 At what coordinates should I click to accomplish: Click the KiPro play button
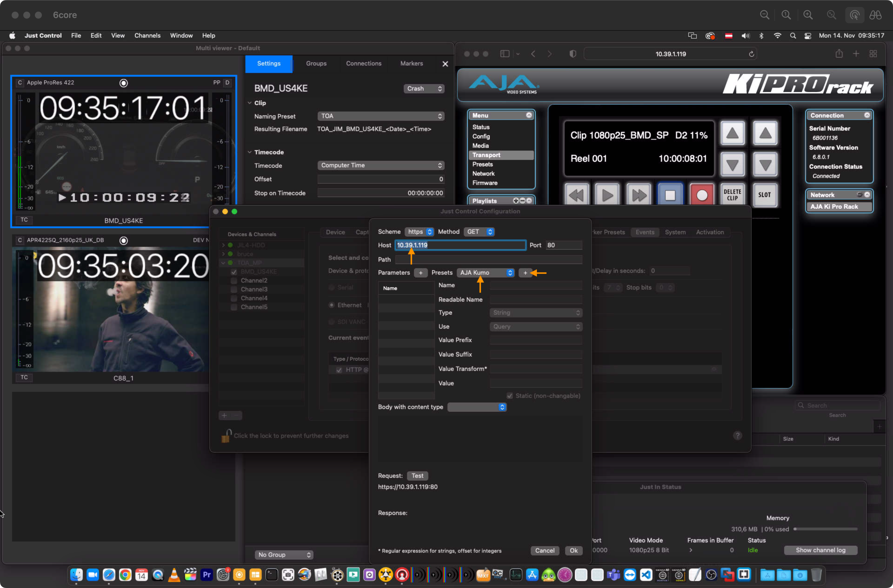pyautogui.click(x=607, y=195)
